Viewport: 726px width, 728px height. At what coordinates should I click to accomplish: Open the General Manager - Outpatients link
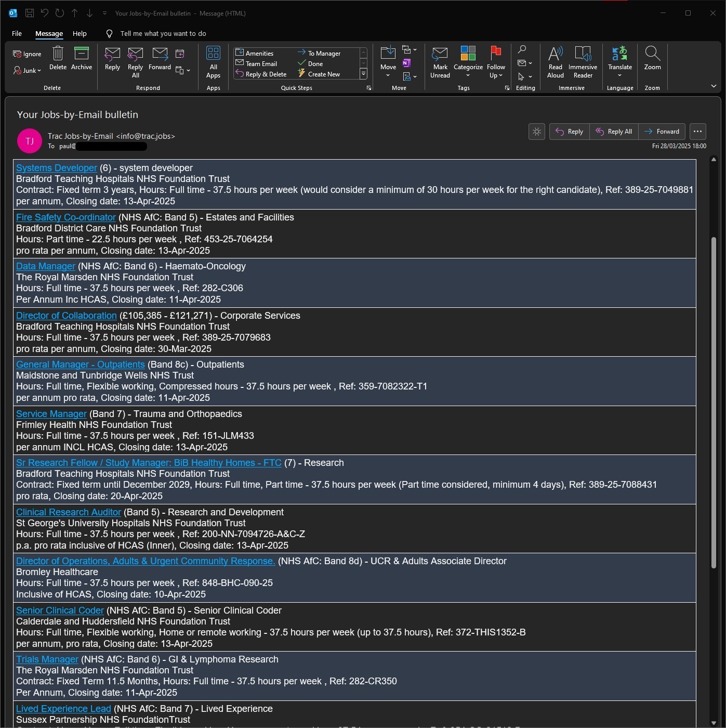tap(81, 365)
